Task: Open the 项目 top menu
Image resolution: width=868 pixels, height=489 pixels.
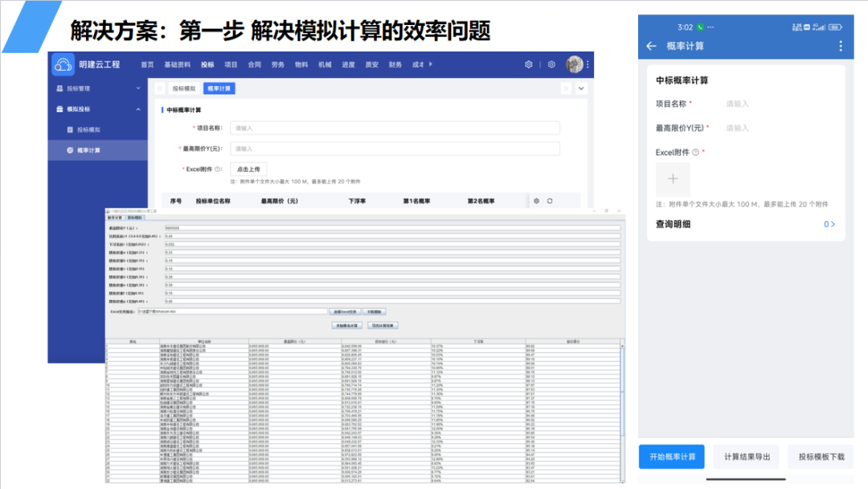Action: point(231,65)
